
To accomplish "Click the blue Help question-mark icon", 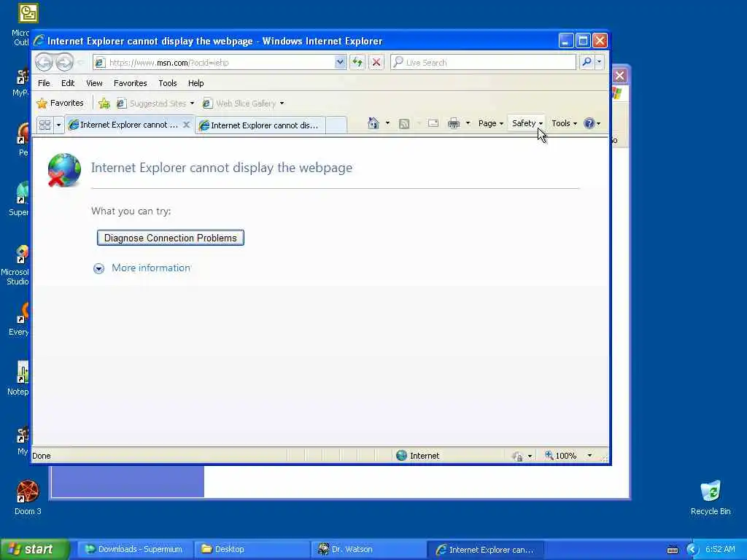I will click(589, 123).
